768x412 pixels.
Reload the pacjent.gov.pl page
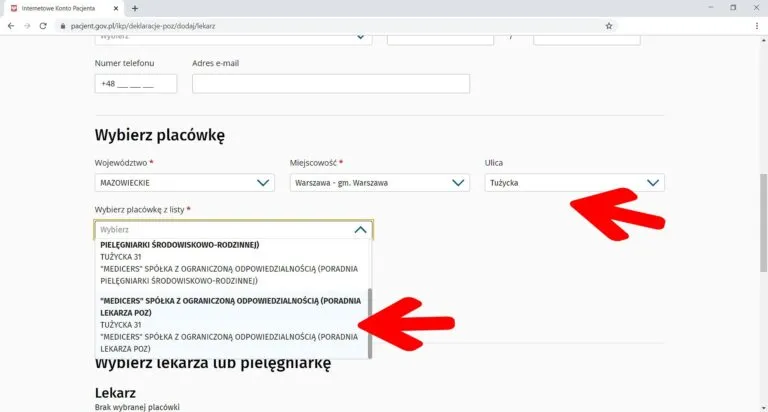click(43, 26)
